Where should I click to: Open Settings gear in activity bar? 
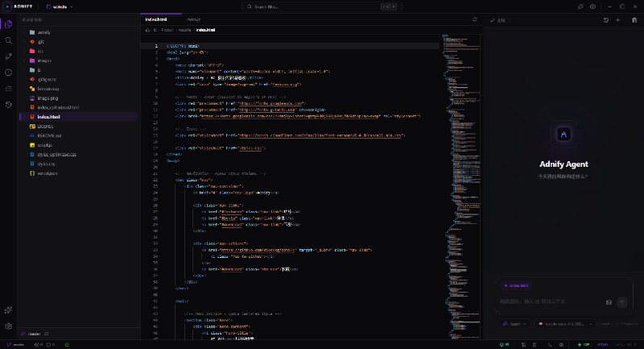[8, 326]
